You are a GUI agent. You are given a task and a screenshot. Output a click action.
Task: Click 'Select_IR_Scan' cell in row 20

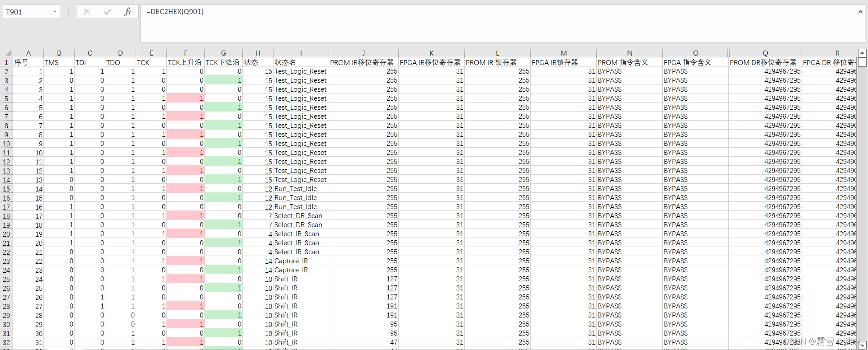pyautogui.click(x=301, y=234)
